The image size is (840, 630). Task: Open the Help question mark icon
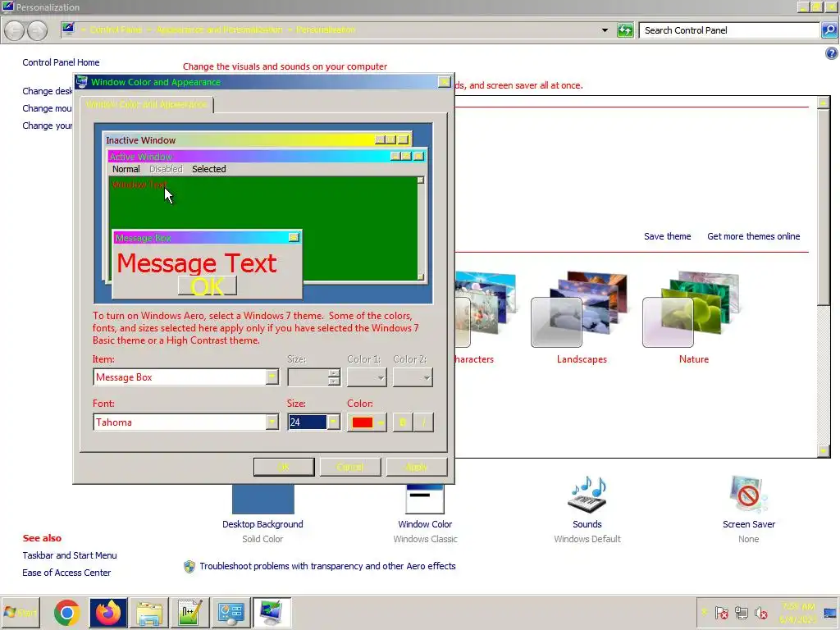pos(832,53)
